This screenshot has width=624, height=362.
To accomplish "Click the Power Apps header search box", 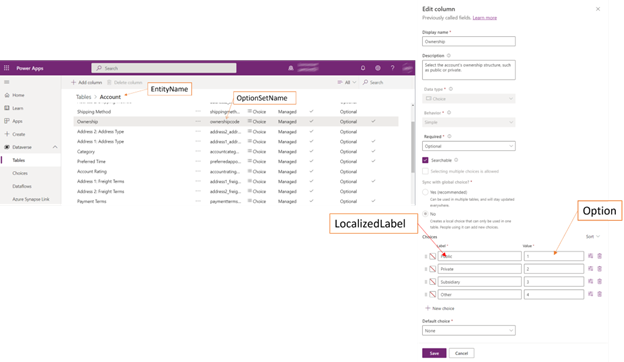I will coord(164,68).
